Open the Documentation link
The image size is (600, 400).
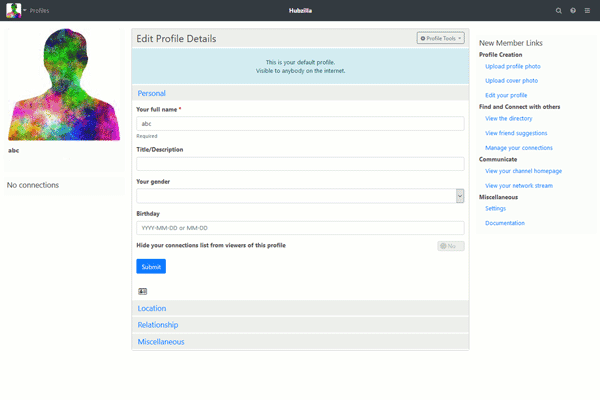tap(505, 223)
